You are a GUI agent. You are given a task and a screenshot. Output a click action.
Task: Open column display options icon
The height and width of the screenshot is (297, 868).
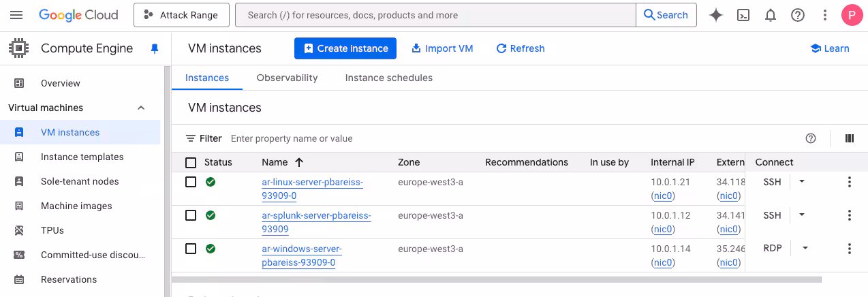849,138
